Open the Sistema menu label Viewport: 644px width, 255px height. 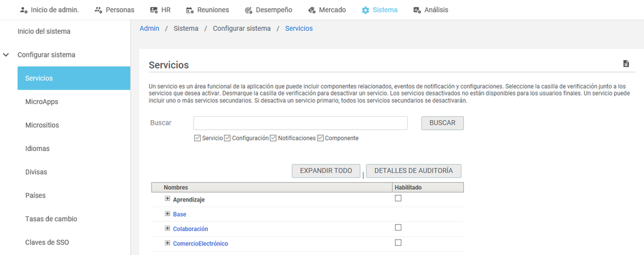(x=385, y=10)
